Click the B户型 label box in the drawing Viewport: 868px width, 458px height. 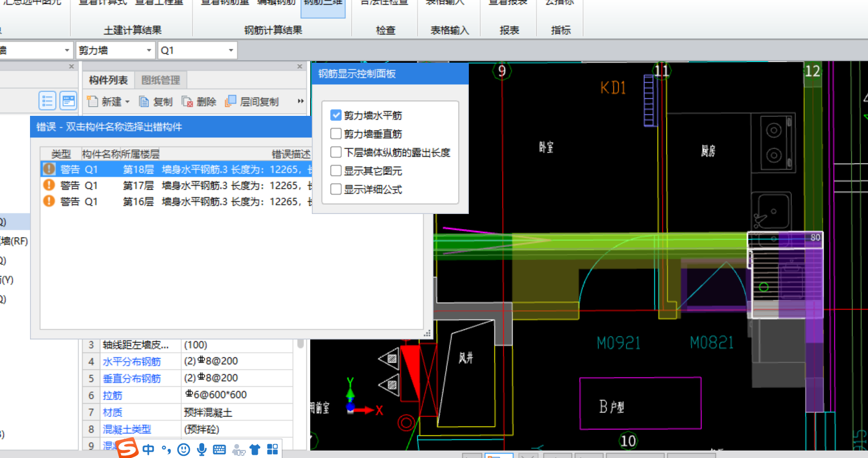coord(641,403)
